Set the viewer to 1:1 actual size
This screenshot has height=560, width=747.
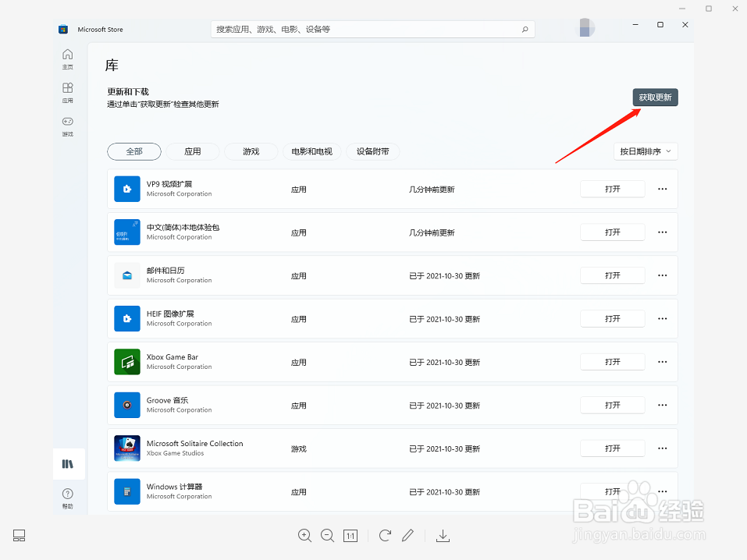click(350, 536)
